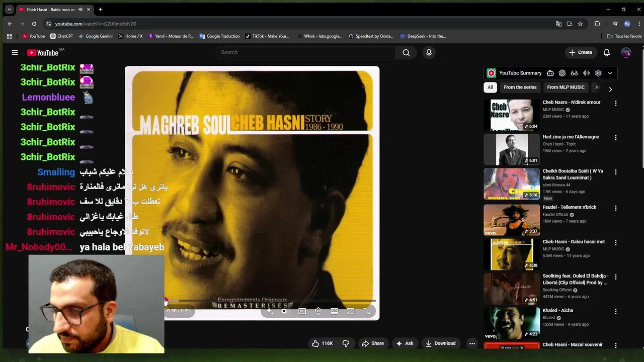The image size is (644, 362).
Task: Select the All filter chip
Action: click(x=491, y=87)
